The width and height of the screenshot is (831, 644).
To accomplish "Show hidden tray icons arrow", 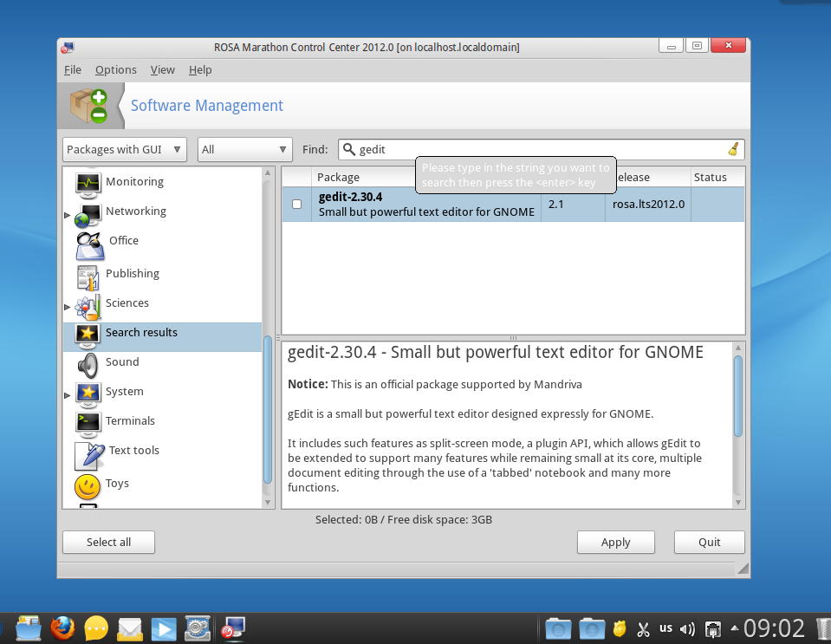I will (735, 628).
